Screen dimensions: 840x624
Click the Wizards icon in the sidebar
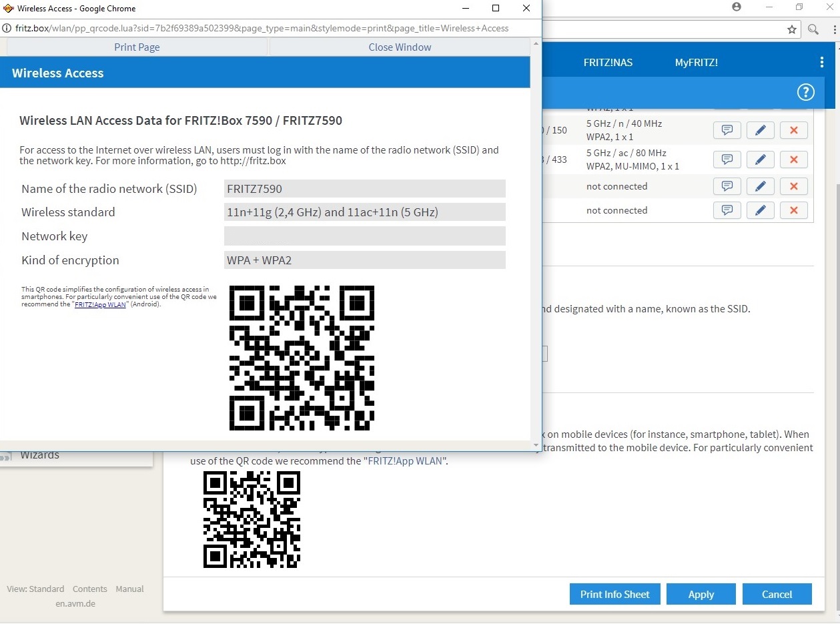pos(6,457)
